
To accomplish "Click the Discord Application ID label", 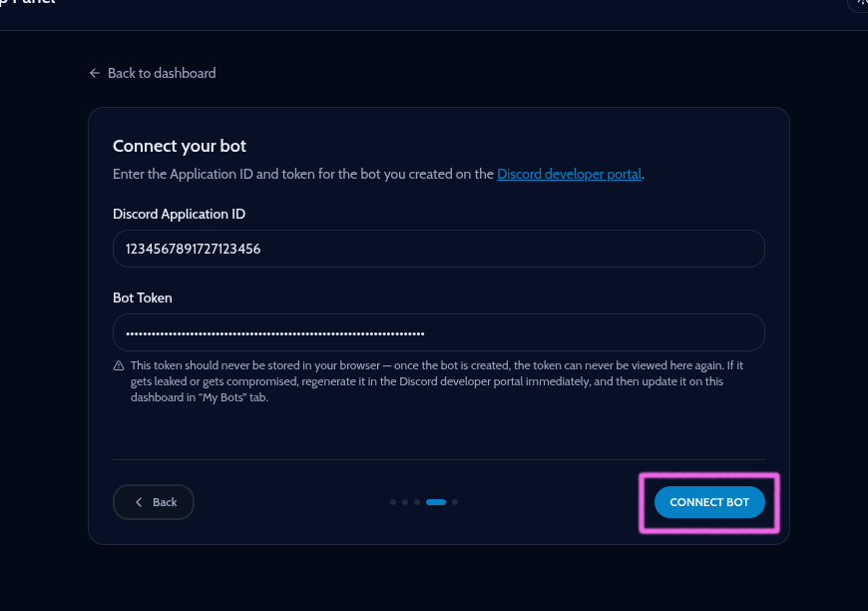I will click(x=179, y=214).
